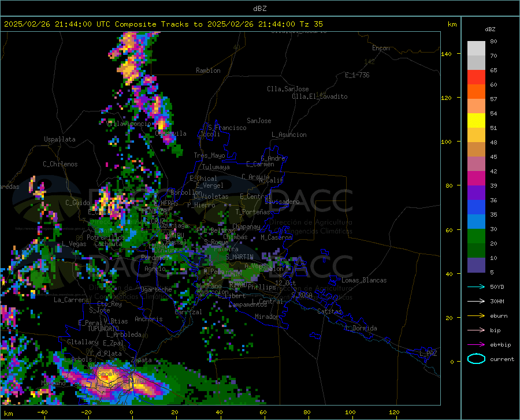The height and width of the screenshot is (420, 520).
Task: Click the 'L_Dormida' map label
Action: coord(361,328)
